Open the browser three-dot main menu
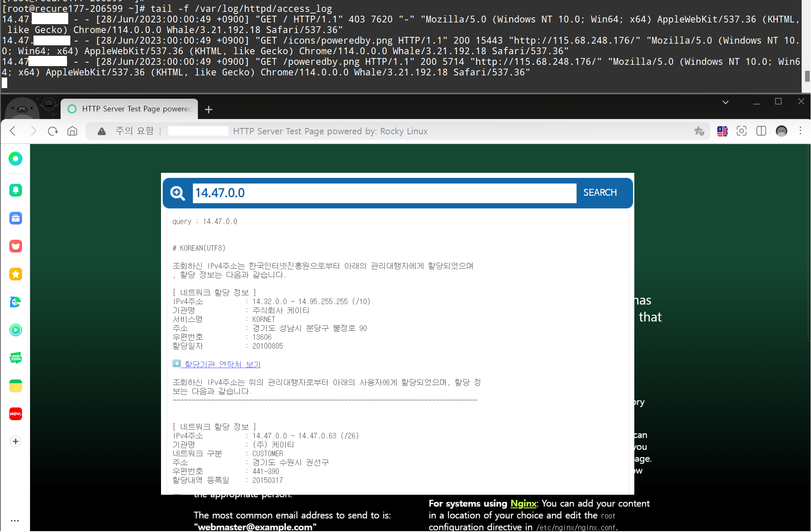Viewport: 811px width, 532px height. pyautogui.click(x=800, y=131)
